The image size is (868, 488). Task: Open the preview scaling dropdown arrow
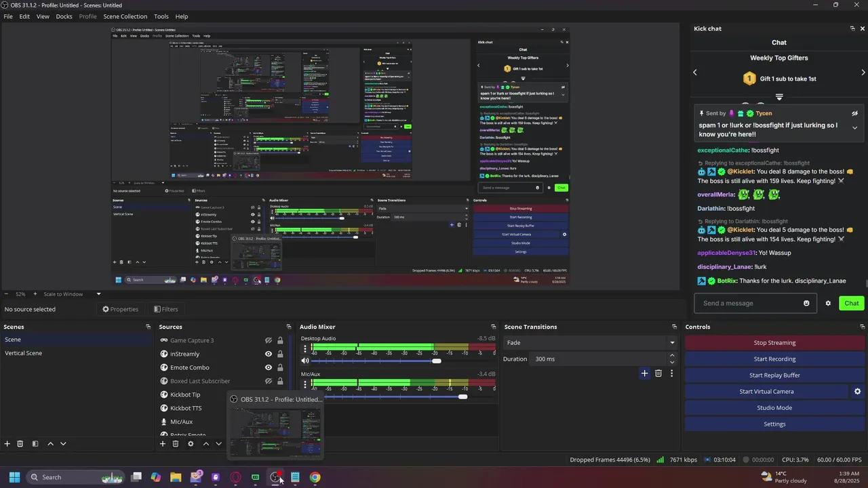coord(98,294)
